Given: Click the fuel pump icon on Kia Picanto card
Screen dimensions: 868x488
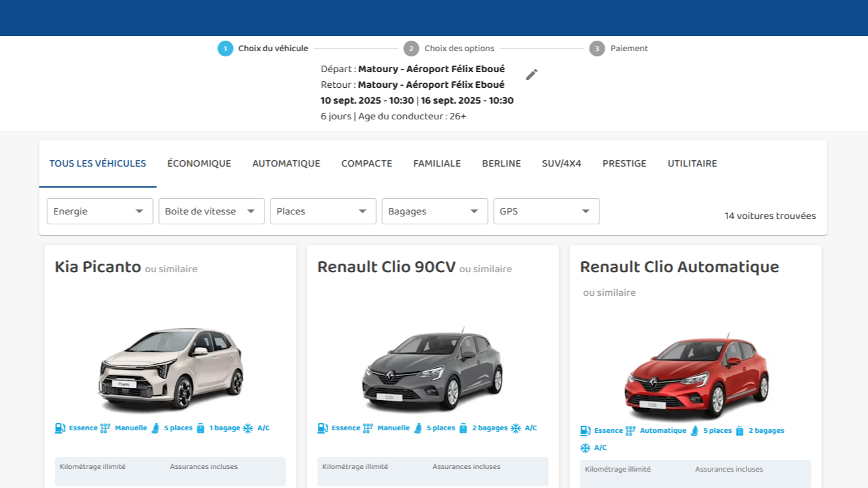Looking at the screenshot, I should click(x=60, y=428).
